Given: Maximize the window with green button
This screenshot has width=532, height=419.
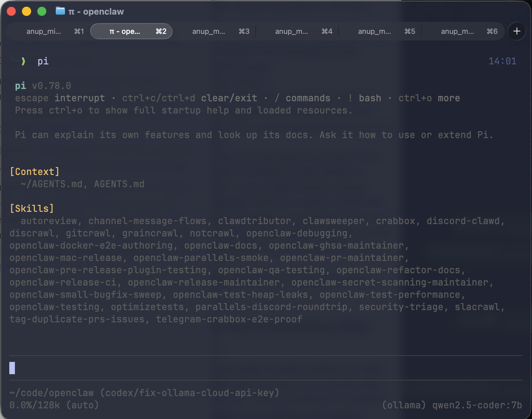Looking at the screenshot, I should (x=42, y=11).
